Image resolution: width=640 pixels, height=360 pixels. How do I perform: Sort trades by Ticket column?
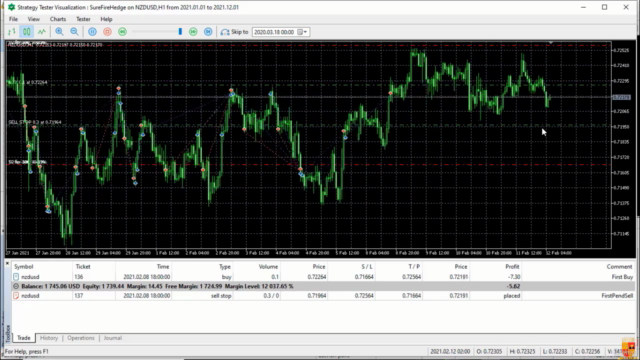(83, 267)
